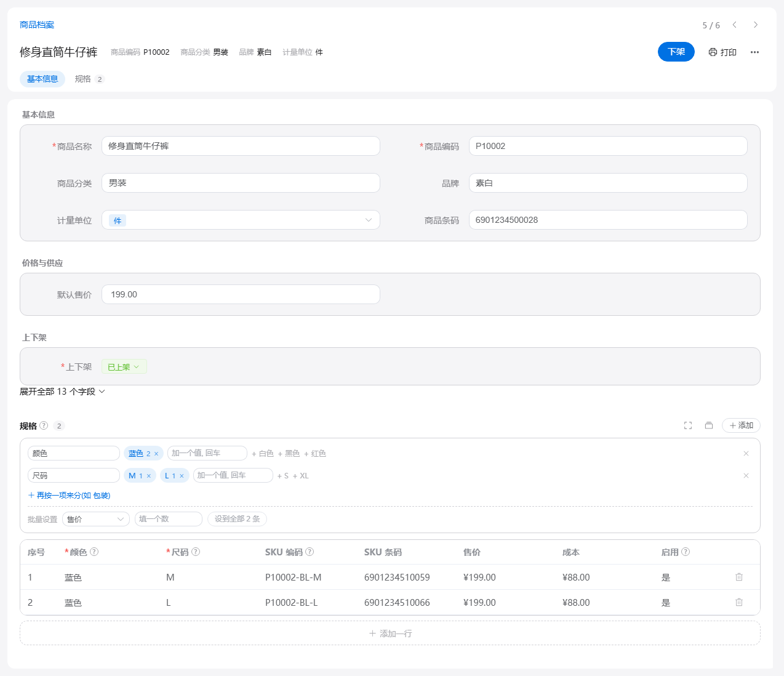
Task: Expand the 规格 table to fullscreen
Action: pos(688,425)
